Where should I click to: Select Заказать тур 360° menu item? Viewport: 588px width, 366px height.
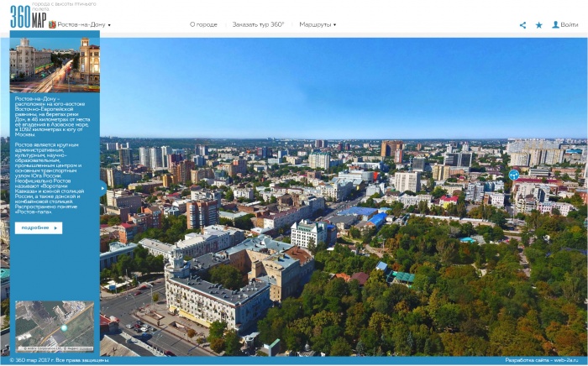coord(258,24)
